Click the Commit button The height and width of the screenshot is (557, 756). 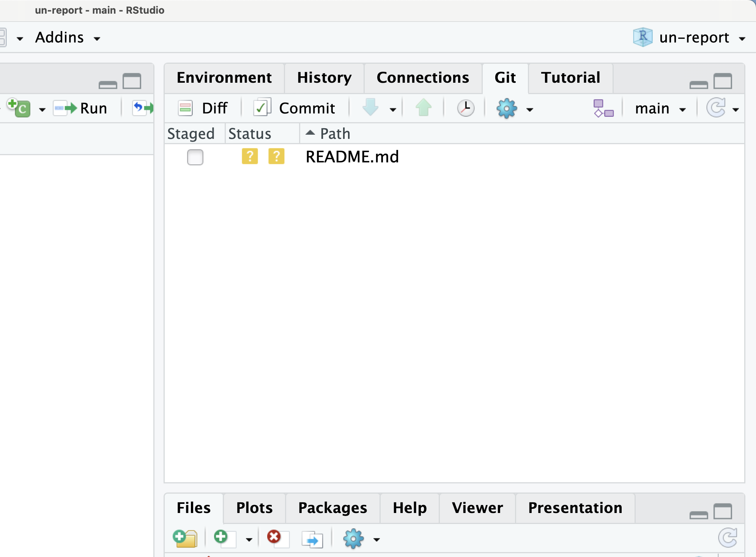click(295, 109)
